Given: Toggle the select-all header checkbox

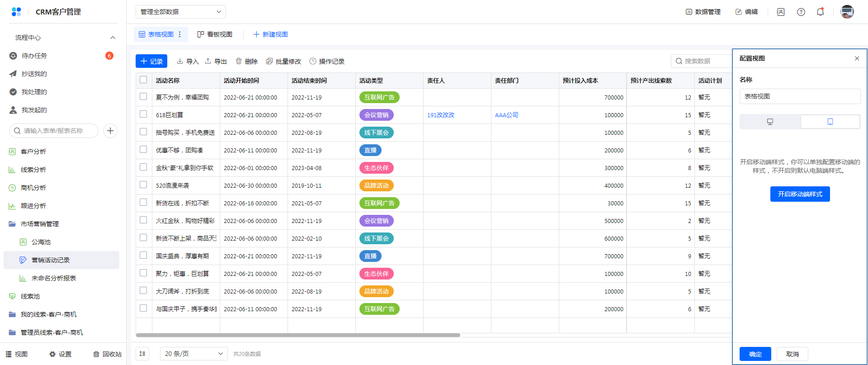Looking at the screenshot, I should point(143,80).
